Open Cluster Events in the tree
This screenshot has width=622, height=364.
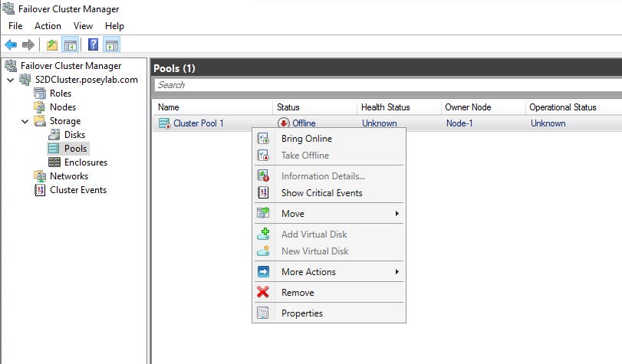(x=77, y=190)
